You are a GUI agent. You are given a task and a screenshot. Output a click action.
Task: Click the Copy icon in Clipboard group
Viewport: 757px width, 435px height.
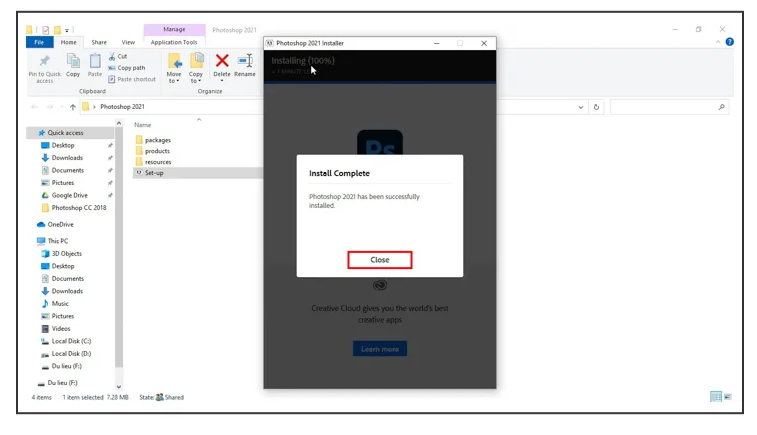point(73,65)
